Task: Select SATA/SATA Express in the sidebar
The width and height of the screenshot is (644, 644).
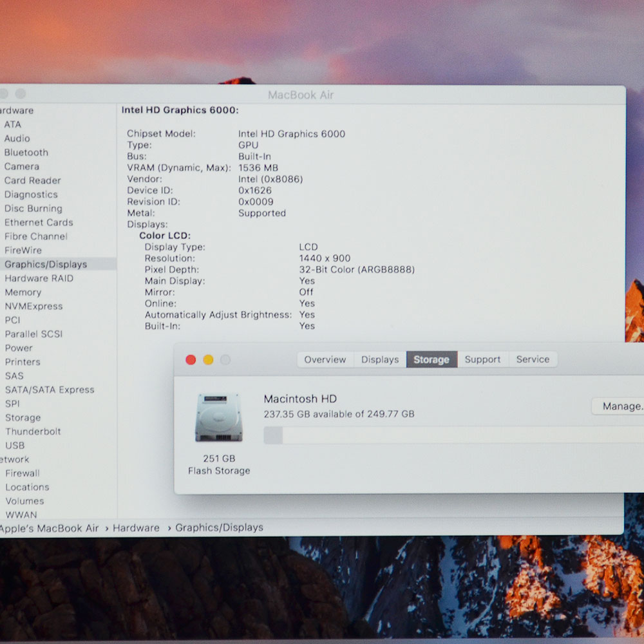Action: point(50,390)
